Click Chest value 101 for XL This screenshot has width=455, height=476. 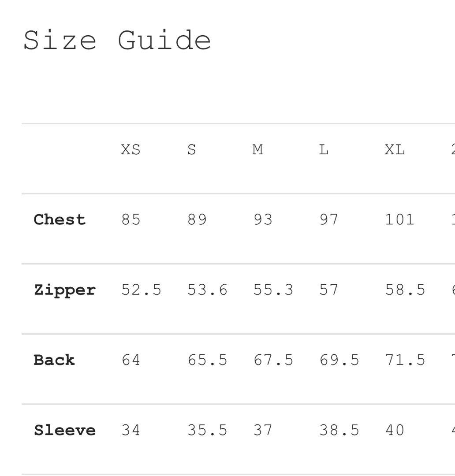point(399,219)
